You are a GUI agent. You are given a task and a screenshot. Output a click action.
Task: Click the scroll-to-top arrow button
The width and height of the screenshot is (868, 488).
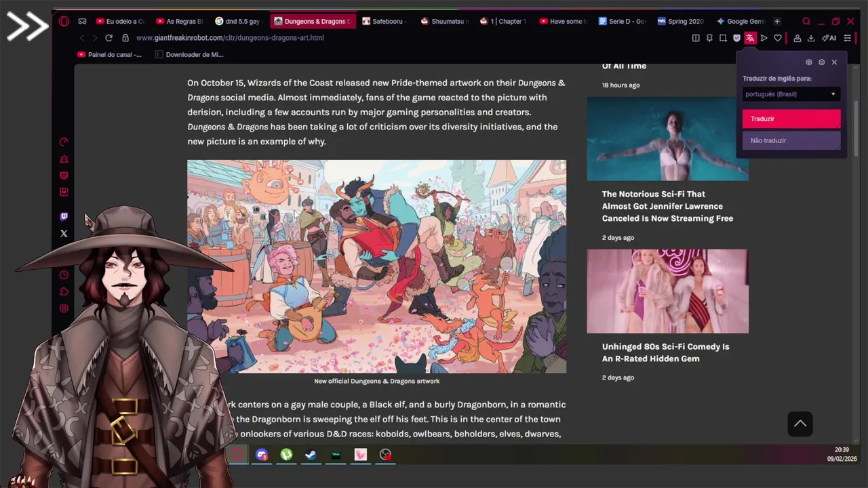point(800,424)
